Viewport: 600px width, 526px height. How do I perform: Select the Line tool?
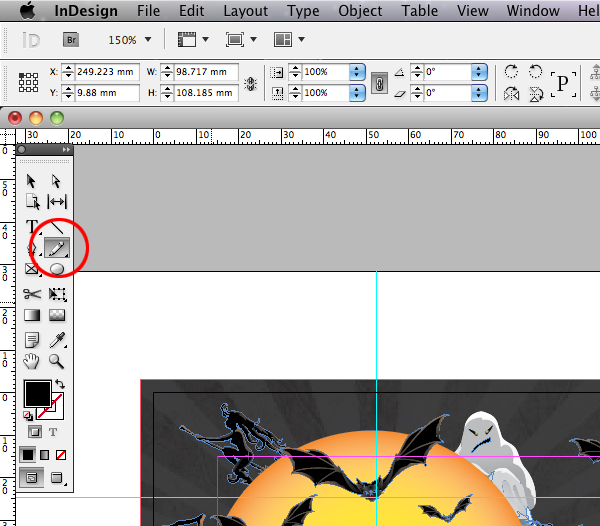click(57, 226)
